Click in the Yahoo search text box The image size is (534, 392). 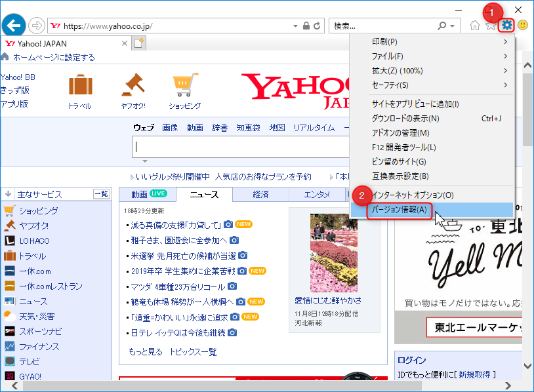tap(241, 147)
